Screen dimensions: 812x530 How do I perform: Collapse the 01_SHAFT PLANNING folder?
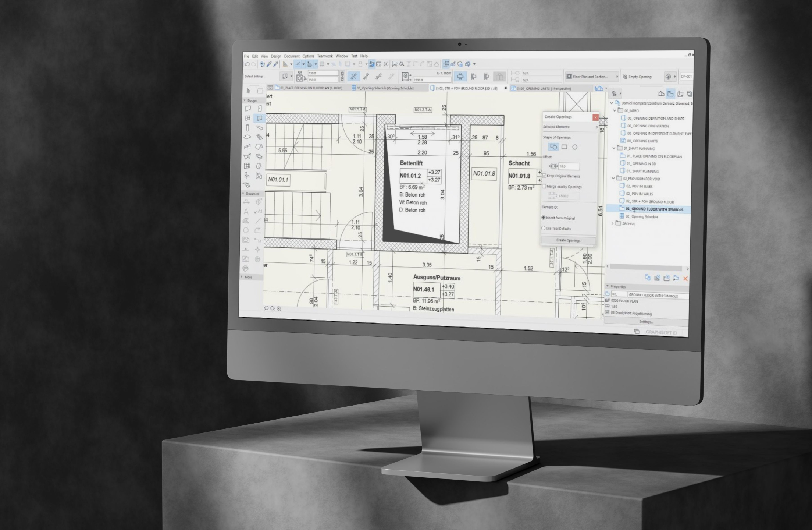614,148
